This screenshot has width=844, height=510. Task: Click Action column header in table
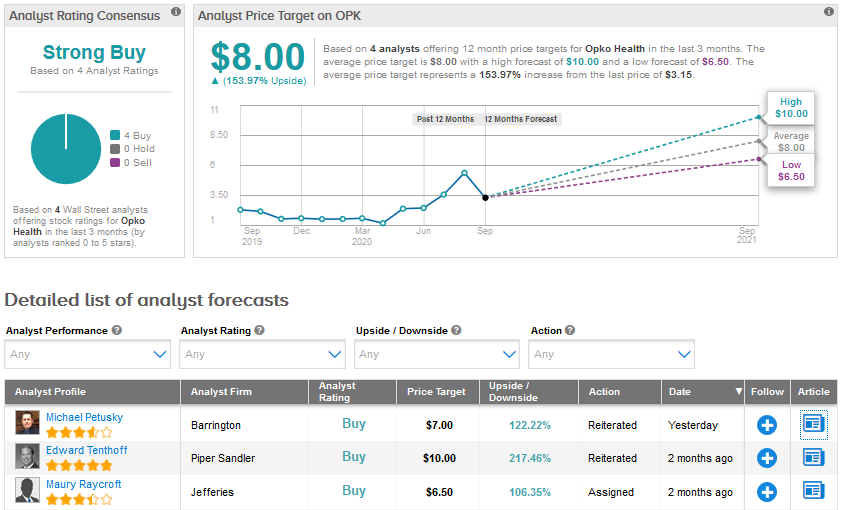click(620, 392)
